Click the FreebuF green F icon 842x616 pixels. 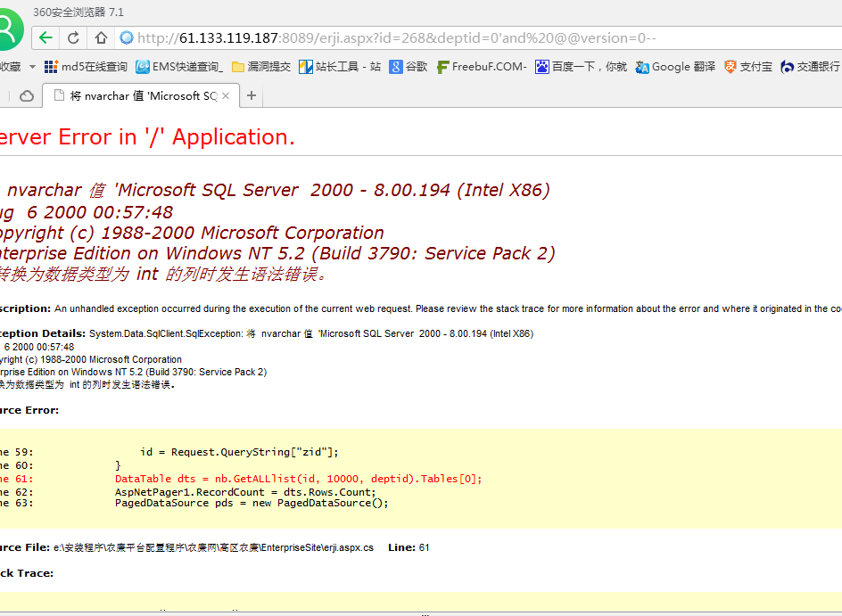tap(442, 67)
